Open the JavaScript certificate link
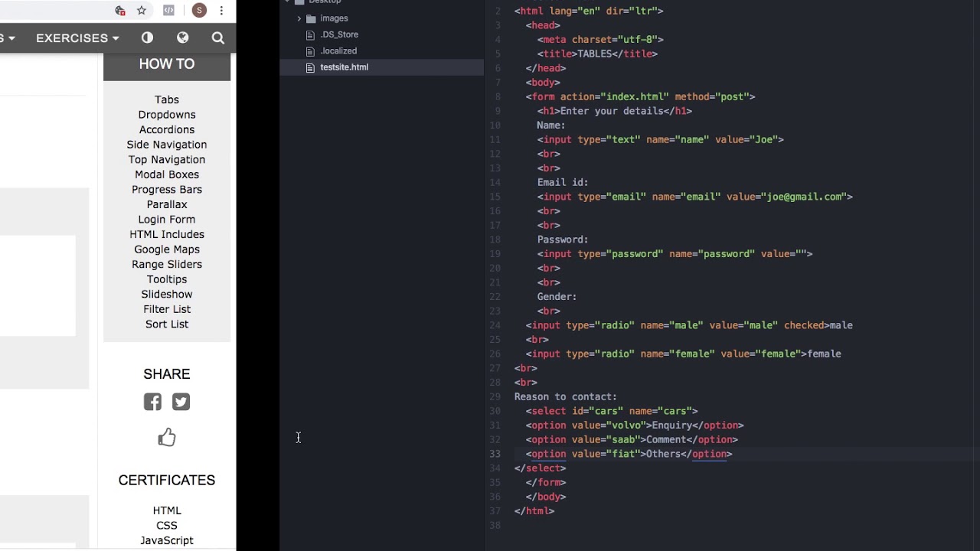The image size is (980, 551). [x=167, y=540]
